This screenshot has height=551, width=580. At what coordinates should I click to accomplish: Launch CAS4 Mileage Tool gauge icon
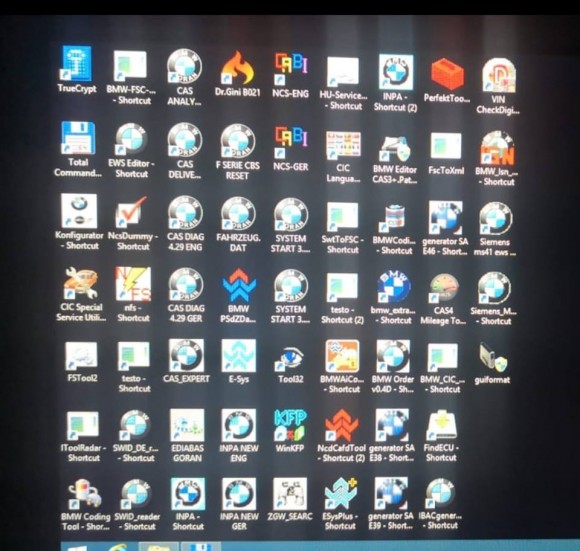[444, 289]
